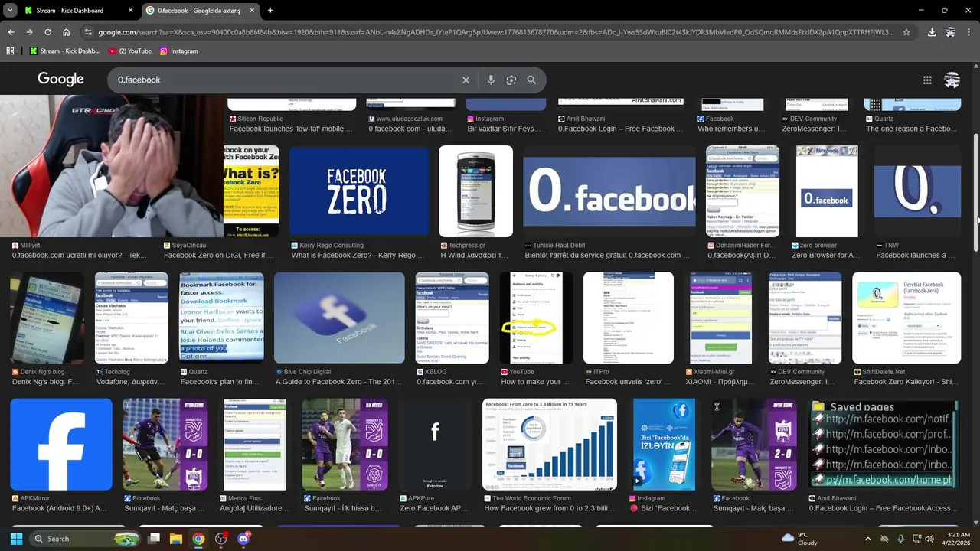
Task: Open Discord from the taskbar
Action: pos(244,539)
